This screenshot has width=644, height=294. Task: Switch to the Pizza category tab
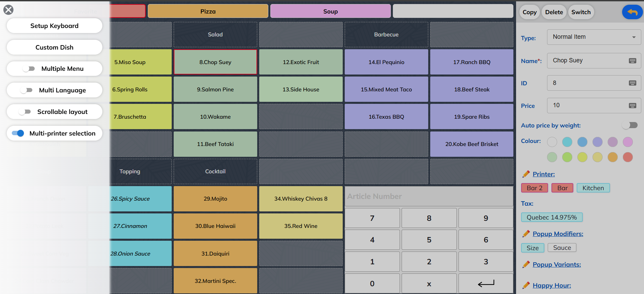click(208, 11)
